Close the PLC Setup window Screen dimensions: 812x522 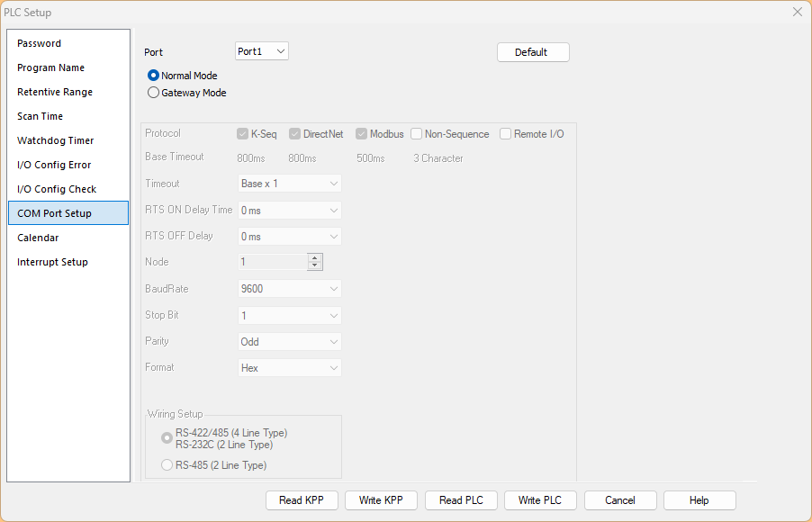coord(798,12)
